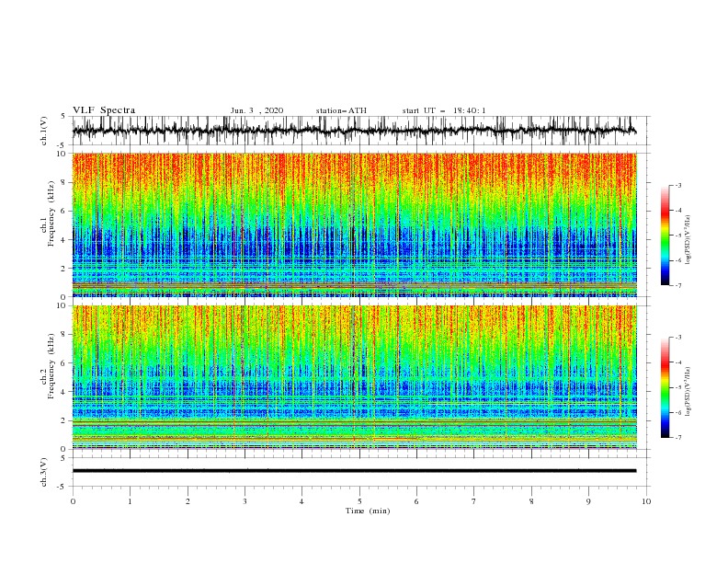Click the "ch.1(V)" axis label
This screenshot has height=563, width=728.
(x=44, y=131)
